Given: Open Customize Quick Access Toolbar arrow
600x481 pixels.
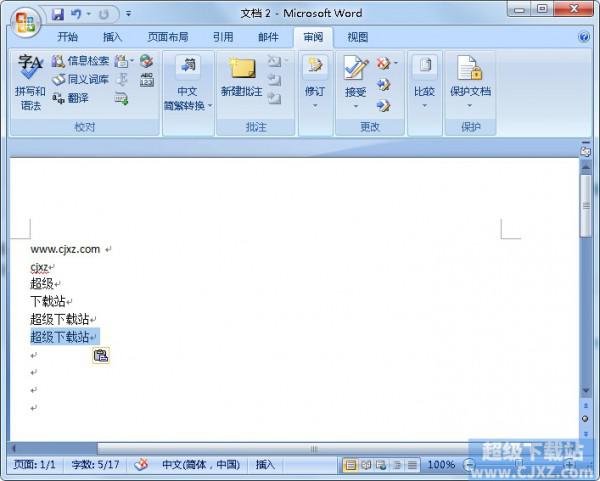Looking at the screenshot, I should pyautogui.click(x=129, y=14).
